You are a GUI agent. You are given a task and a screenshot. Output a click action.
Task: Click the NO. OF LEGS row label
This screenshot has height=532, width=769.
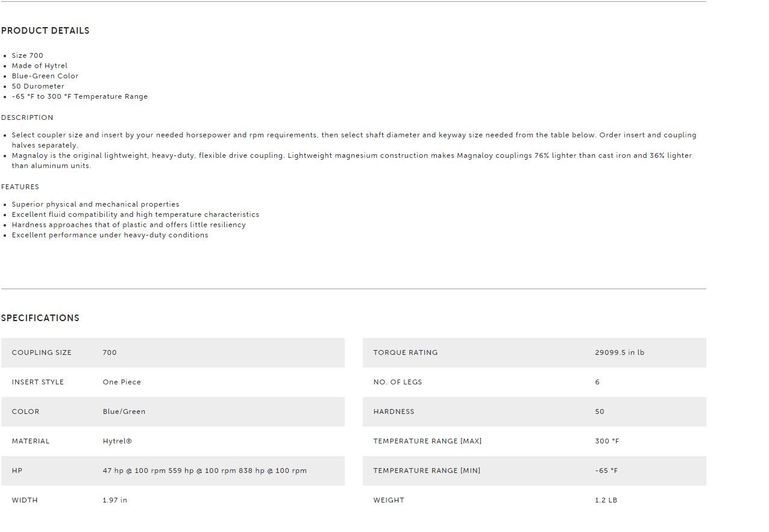click(398, 382)
